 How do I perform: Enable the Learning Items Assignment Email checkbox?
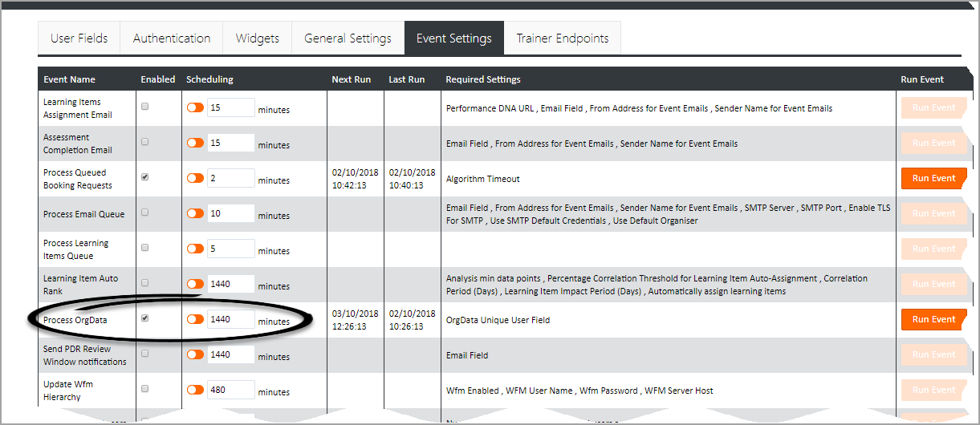point(145,107)
